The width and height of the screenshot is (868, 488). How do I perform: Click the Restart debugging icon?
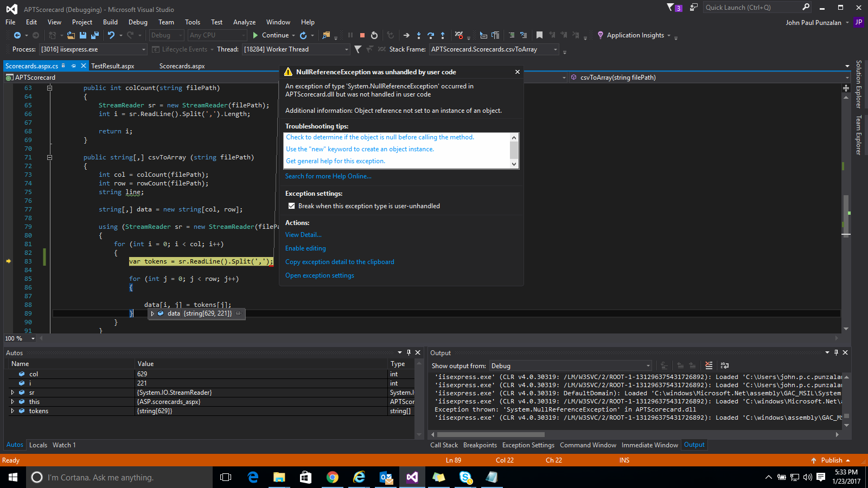pos(374,35)
